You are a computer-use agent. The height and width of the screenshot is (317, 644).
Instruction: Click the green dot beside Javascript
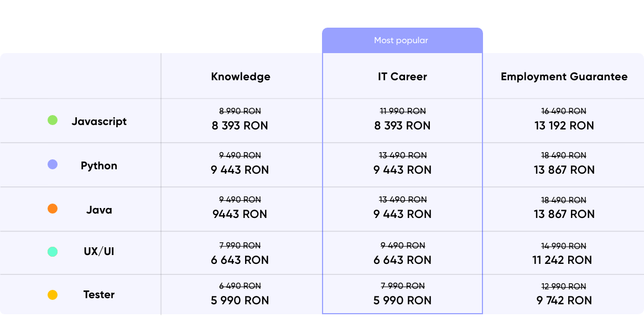pyautogui.click(x=53, y=120)
